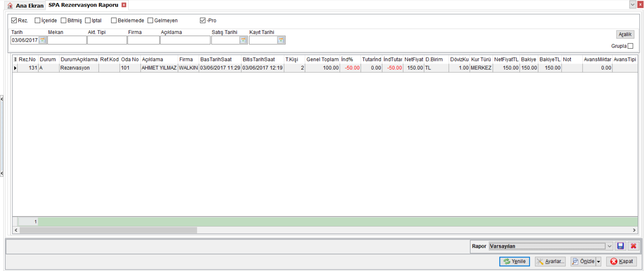Sort by NetFiyat column header
644x271 pixels.
click(x=414, y=59)
